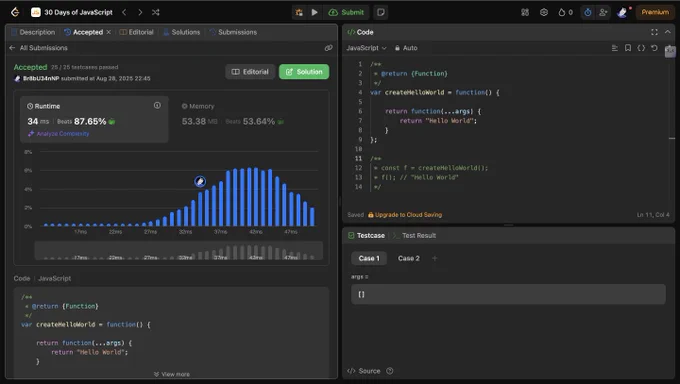Click the chart range minimap slider
680x384 pixels.
click(179, 250)
